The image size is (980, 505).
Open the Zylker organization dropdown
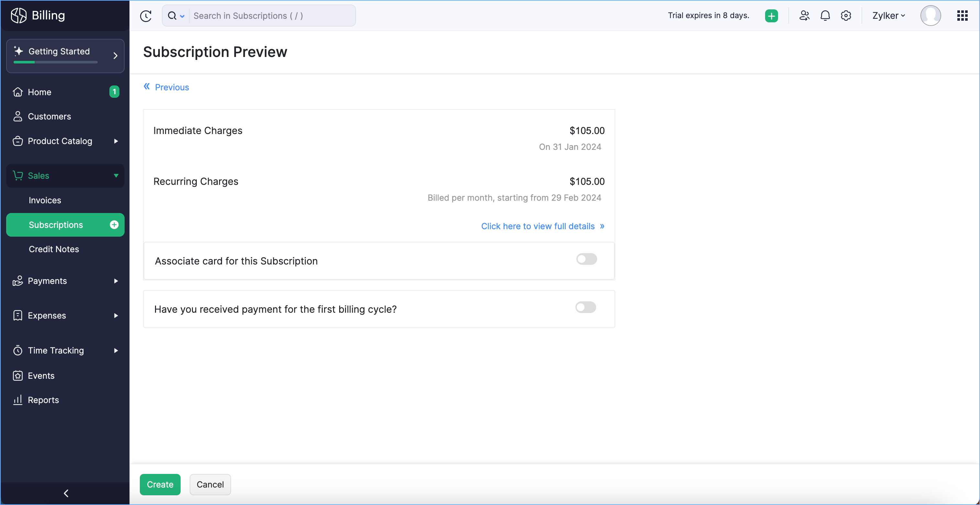click(888, 16)
